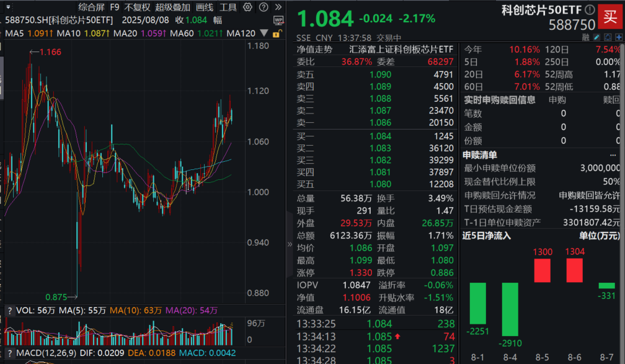Viewport: 625px width, 364px height.
Task: Expand hidden toolbar items via the » chevron
Action: tap(278, 7)
